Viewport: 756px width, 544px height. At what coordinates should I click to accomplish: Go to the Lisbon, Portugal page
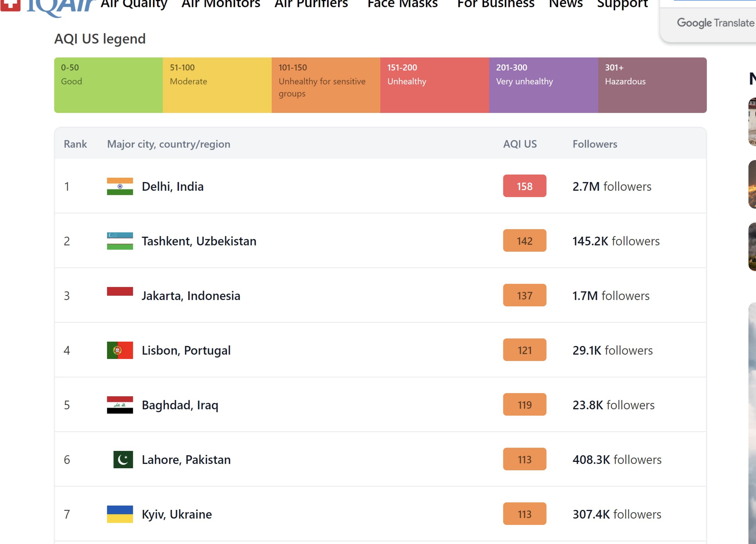tap(186, 351)
